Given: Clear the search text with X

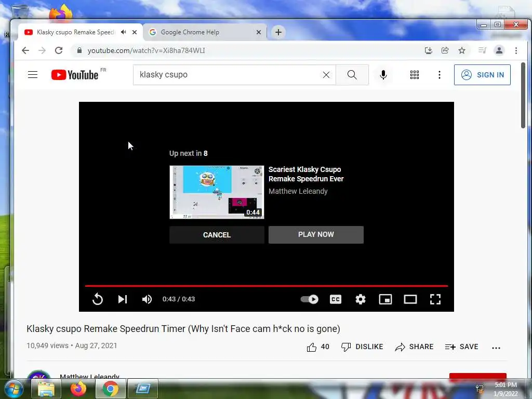Looking at the screenshot, I should [326, 75].
